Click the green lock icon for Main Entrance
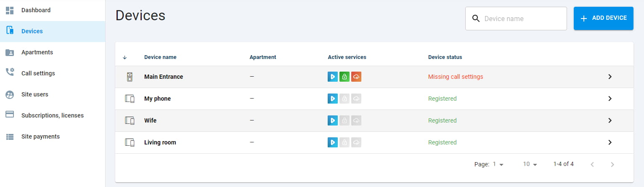 [345, 77]
